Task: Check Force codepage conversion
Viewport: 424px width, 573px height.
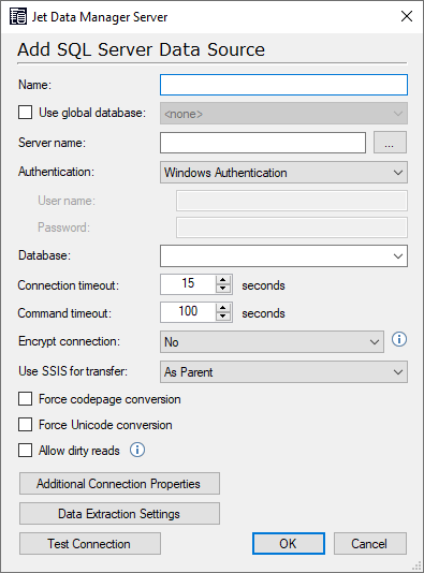Action: pos(25,399)
